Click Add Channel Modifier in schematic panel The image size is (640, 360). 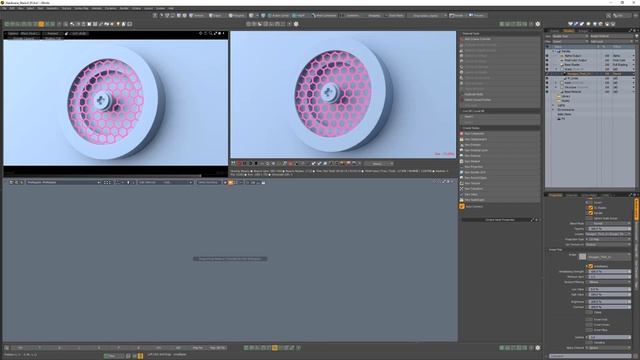pyautogui.click(x=500, y=39)
